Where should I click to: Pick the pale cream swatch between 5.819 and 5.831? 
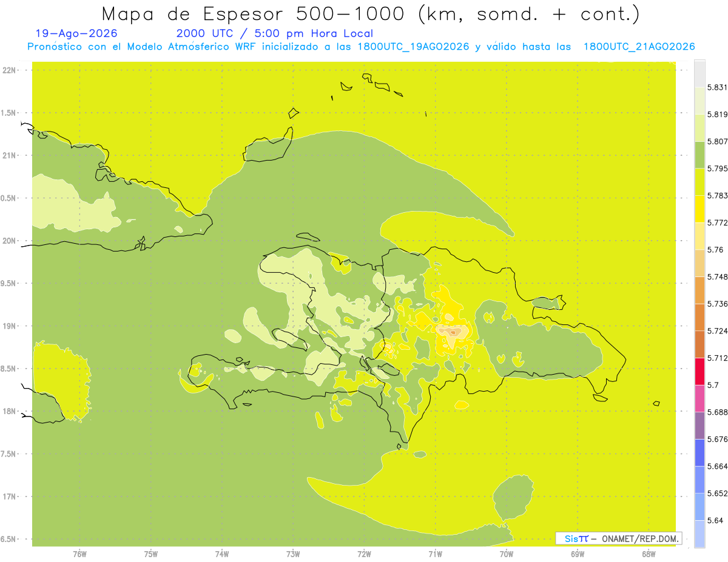coord(699,101)
